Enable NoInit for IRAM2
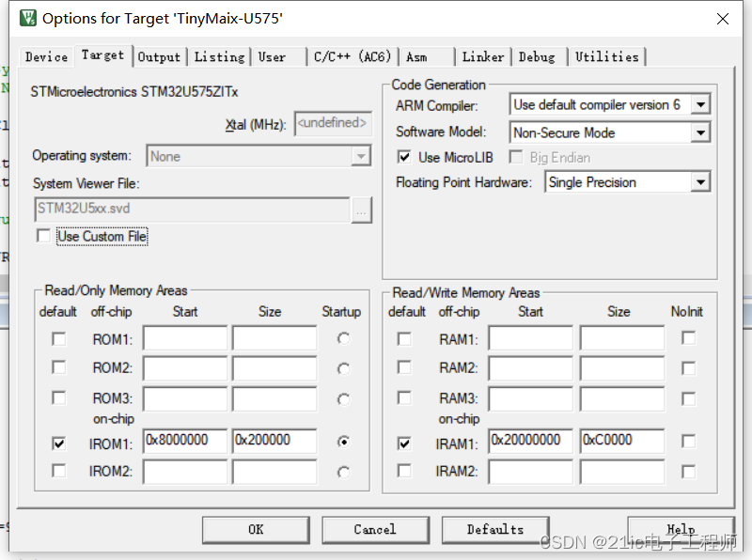This screenshot has height=560, width=752. pyautogui.click(x=689, y=473)
